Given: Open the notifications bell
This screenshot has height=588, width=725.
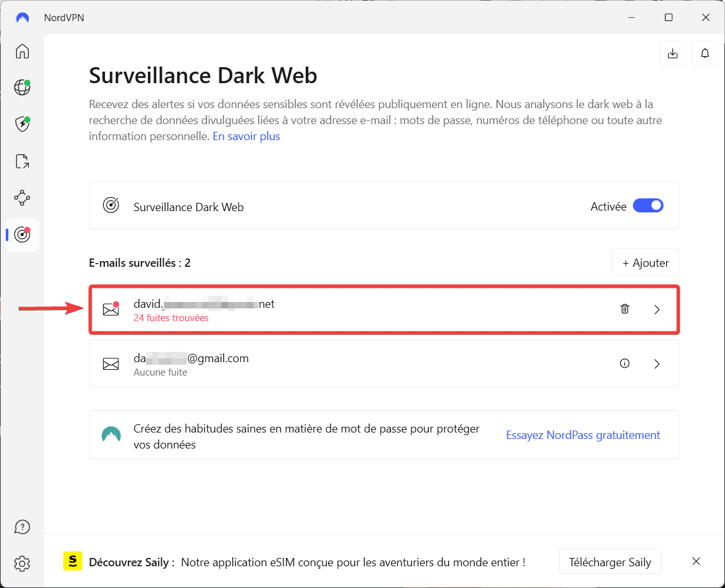Looking at the screenshot, I should (705, 54).
